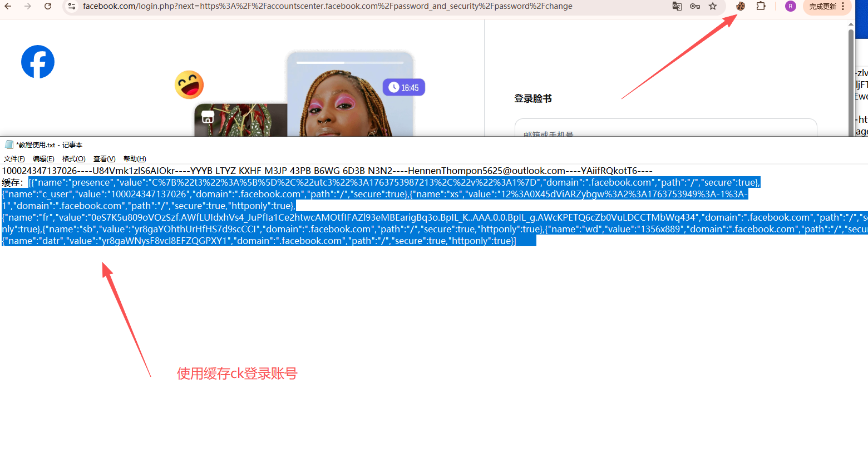Image resolution: width=868 pixels, height=463 pixels.
Task: Open site information icon beside the URL
Action: click(x=71, y=6)
